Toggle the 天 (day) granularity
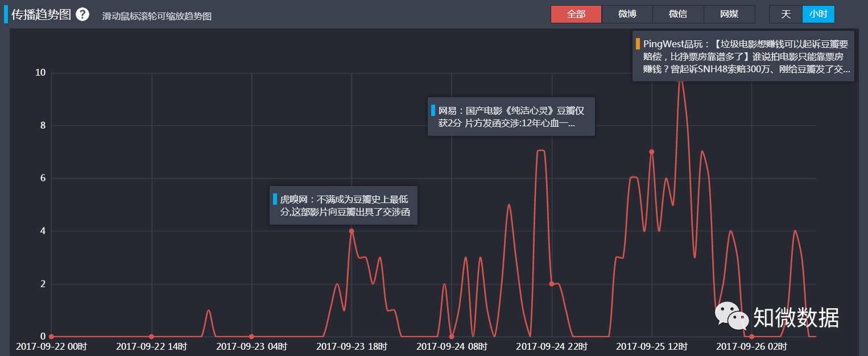 [x=786, y=14]
